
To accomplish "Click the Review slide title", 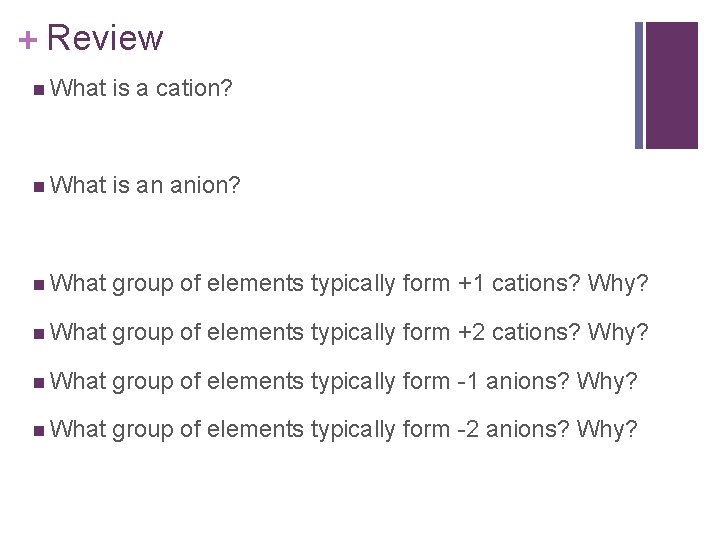I will click(x=104, y=38).
